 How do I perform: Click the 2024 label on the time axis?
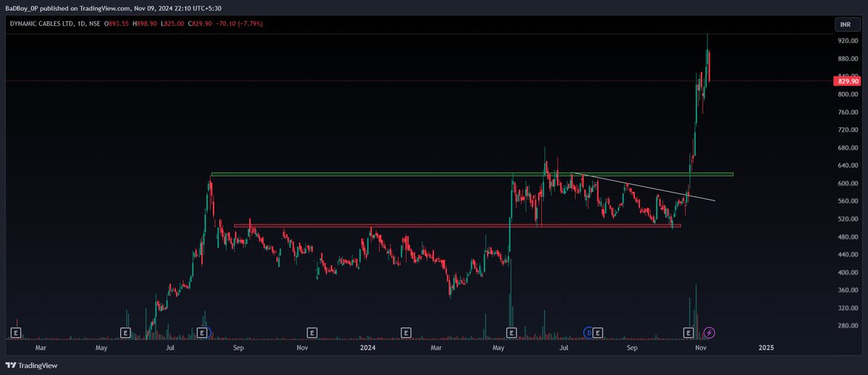(368, 348)
